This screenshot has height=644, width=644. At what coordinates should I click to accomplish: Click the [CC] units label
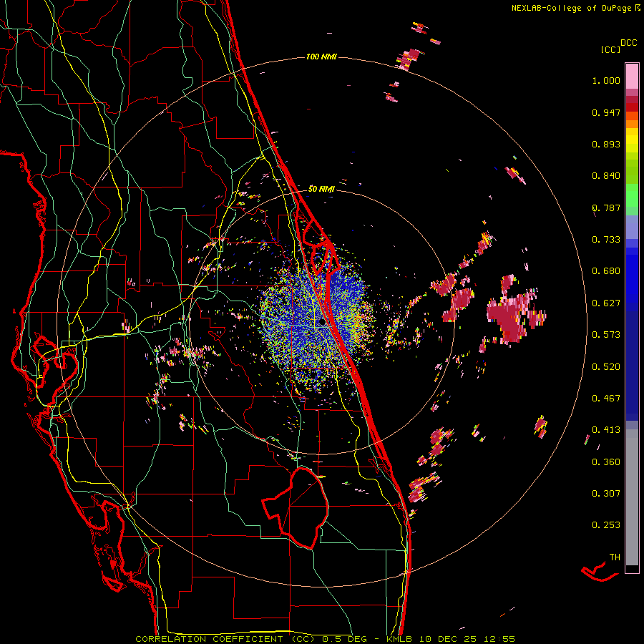(x=611, y=49)
